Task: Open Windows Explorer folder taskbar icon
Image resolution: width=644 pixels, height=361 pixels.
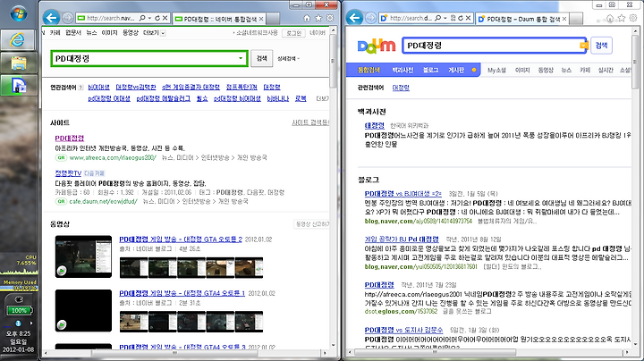Action: (x=18, y=63)
